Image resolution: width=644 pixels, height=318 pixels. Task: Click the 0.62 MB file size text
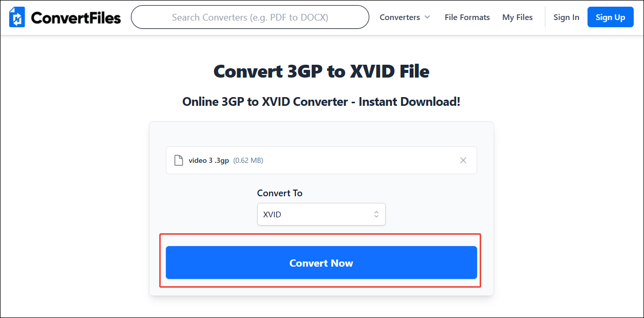pos(248,160)
